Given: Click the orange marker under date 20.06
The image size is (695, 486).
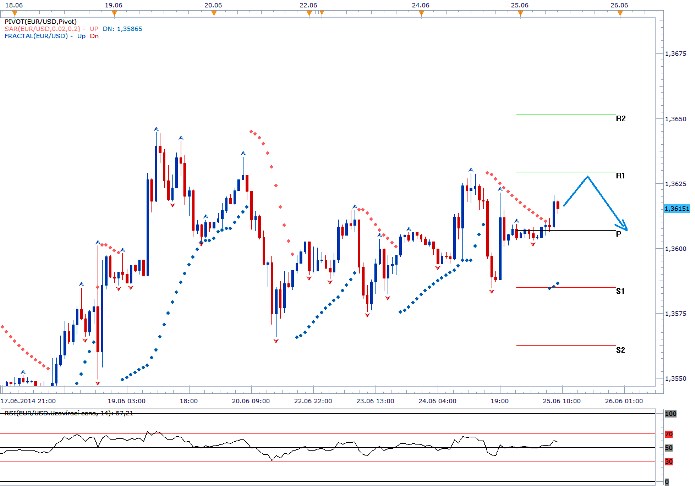Looking at the screenshot, I should click(x=214, y=13).
